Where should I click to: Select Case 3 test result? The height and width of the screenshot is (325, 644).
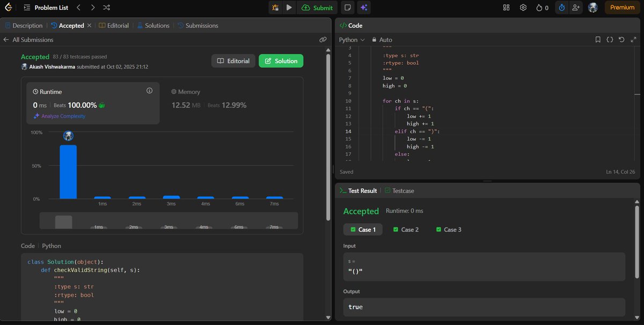(449, 229)
